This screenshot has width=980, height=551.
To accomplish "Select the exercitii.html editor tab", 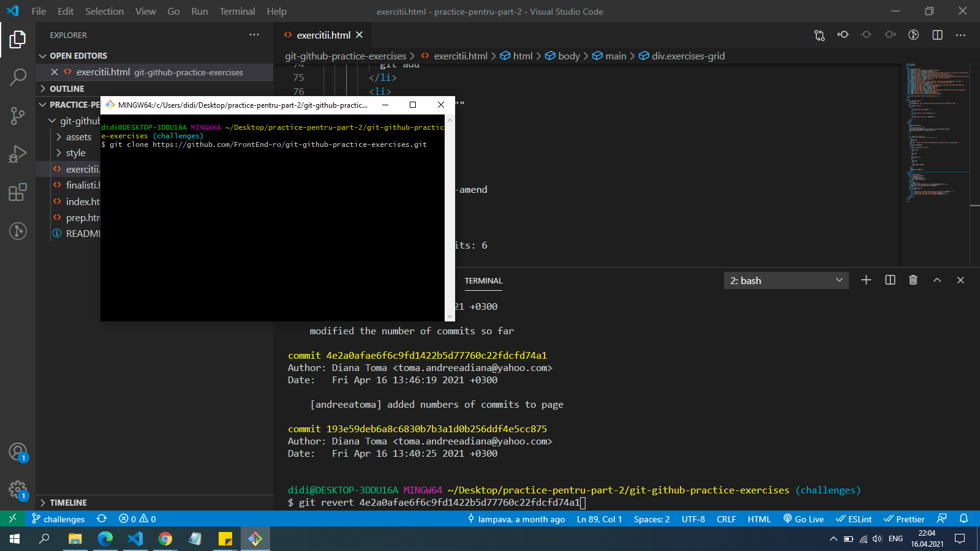I will click(x=323, y=35).
